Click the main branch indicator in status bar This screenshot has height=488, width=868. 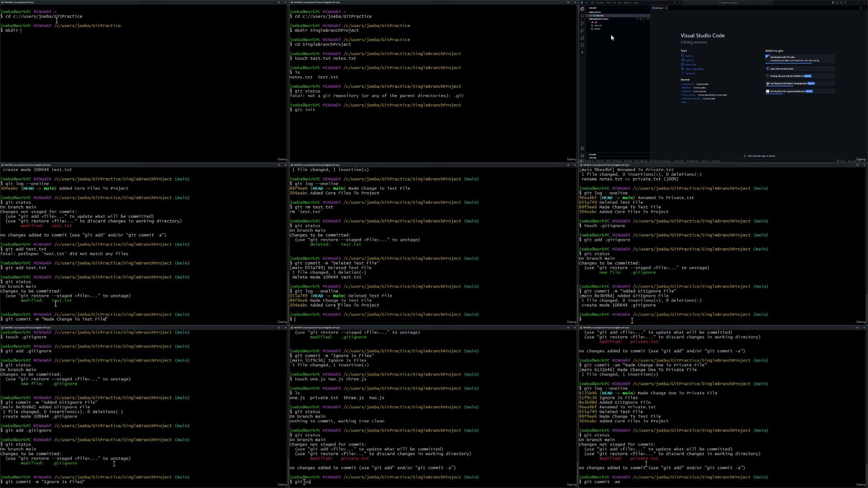(x=589, y=161)
